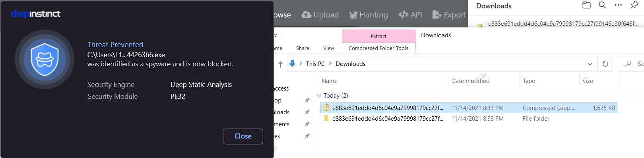Image resolution: width=644 pixels, height=158 pixels.
Task: Expand the address bar history dropdown
Action: click(x=590, y=64)
